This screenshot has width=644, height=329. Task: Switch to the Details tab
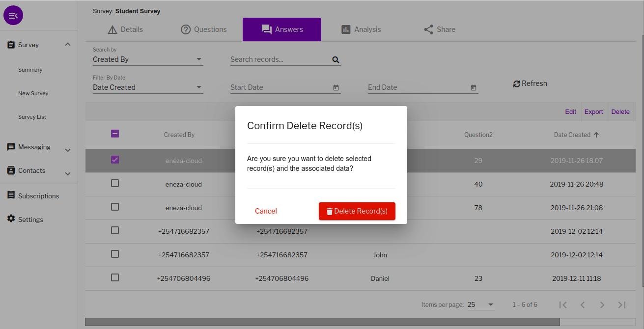click(125, 29)
